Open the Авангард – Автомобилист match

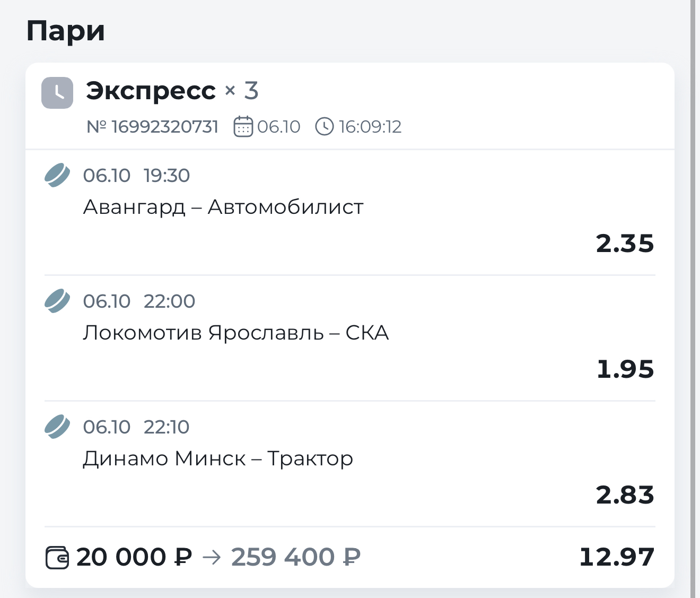point(223,207)
